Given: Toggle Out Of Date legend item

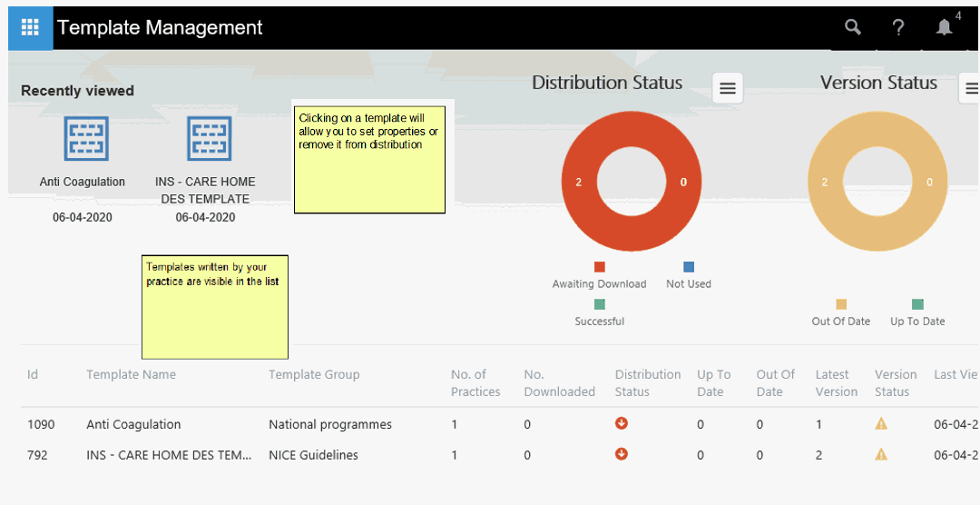Looking at the screenshot, I should click(841, 312).
